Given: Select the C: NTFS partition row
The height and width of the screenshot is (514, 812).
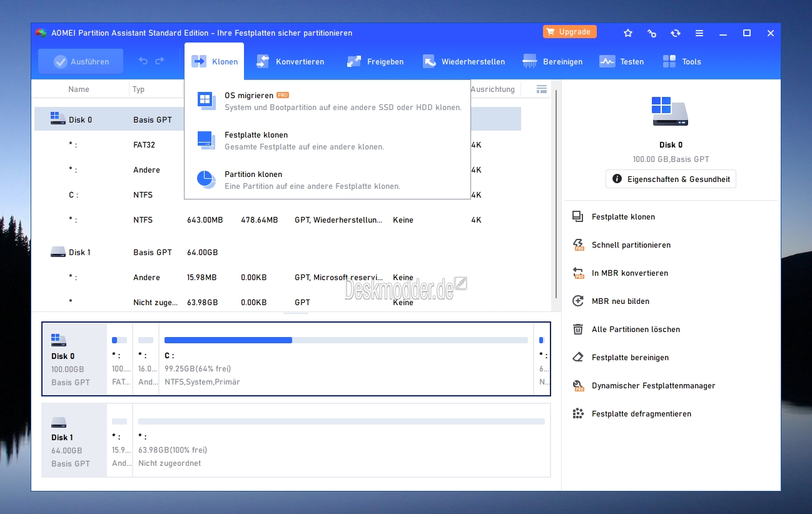Looking at the screenshot, I should coord(278,194).
